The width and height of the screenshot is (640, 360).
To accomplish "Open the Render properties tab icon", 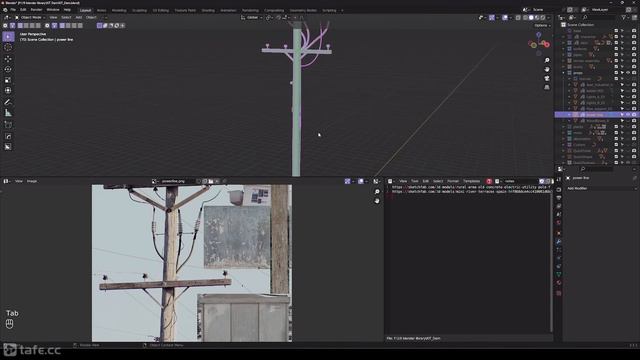I will [559, 190].
